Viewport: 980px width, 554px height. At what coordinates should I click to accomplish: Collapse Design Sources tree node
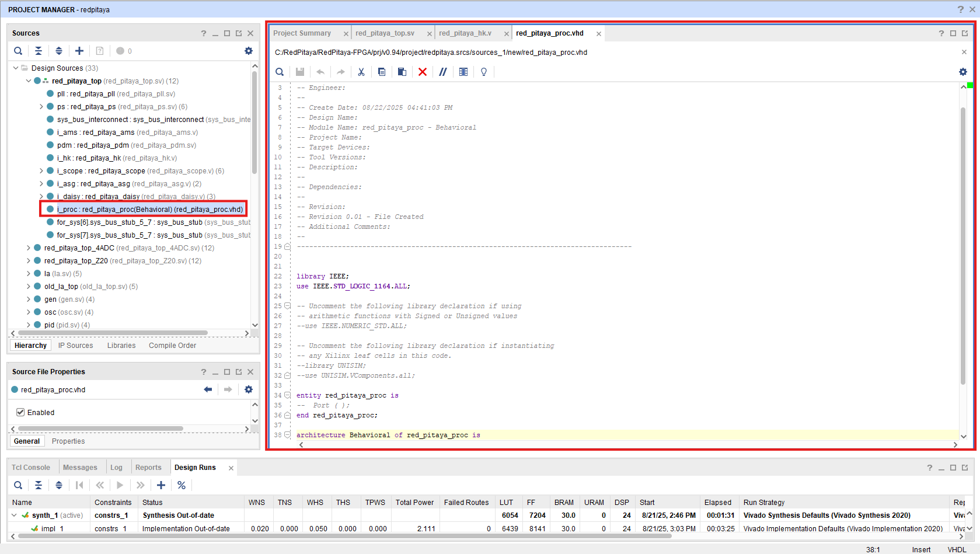click(x=15, y=68)
